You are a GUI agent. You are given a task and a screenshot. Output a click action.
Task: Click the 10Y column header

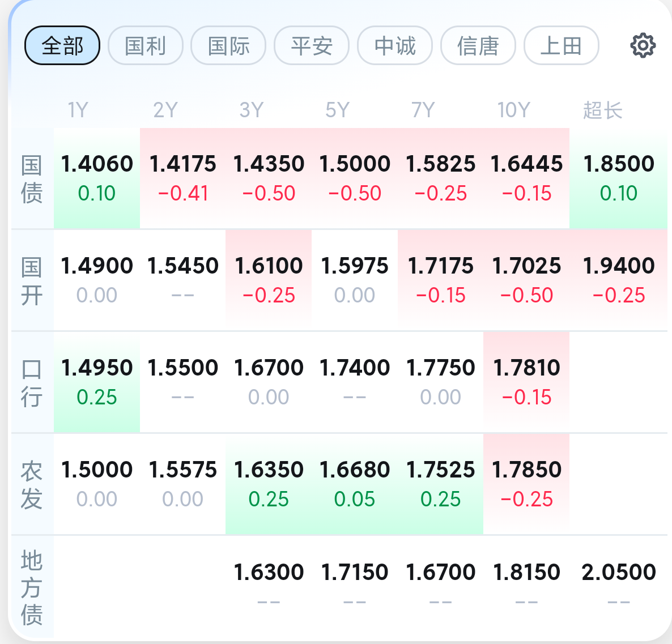[513, 110]
